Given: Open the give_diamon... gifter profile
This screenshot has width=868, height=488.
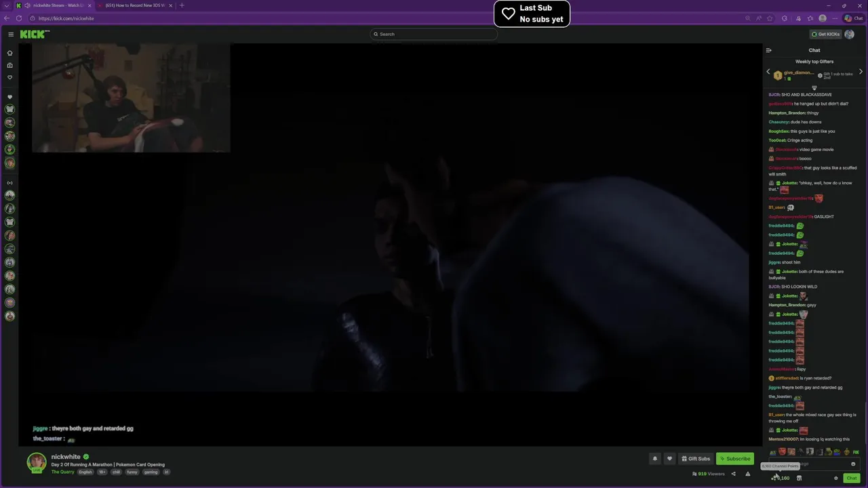Looking at the screenshot, I should (798, 73).
